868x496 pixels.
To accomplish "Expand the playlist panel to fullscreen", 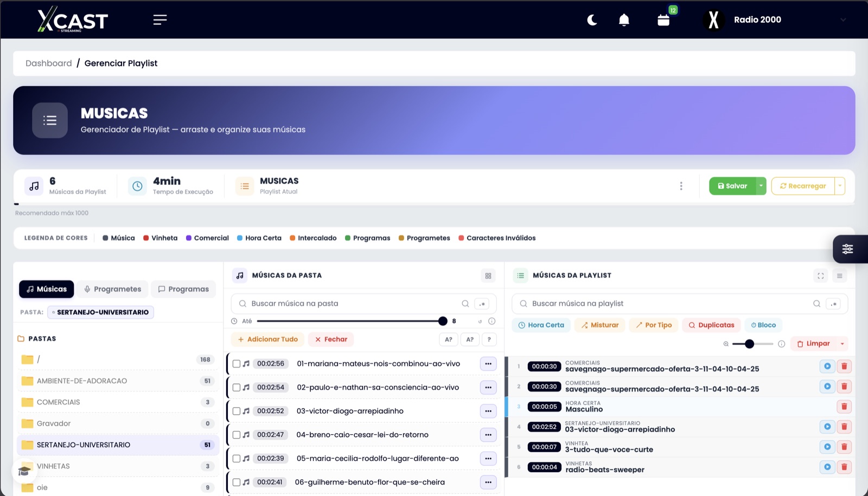I will coord(821,276).
